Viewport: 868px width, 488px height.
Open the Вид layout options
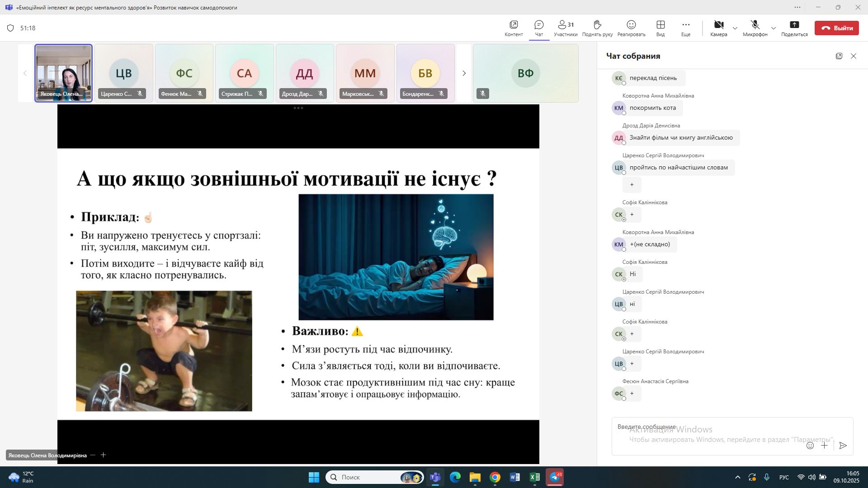coord(660,28)
